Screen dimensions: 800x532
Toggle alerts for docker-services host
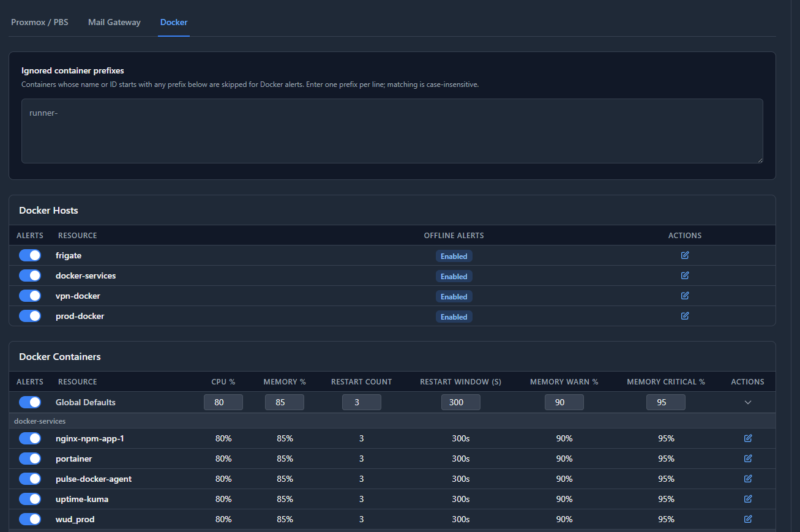(x=30, y=275)
